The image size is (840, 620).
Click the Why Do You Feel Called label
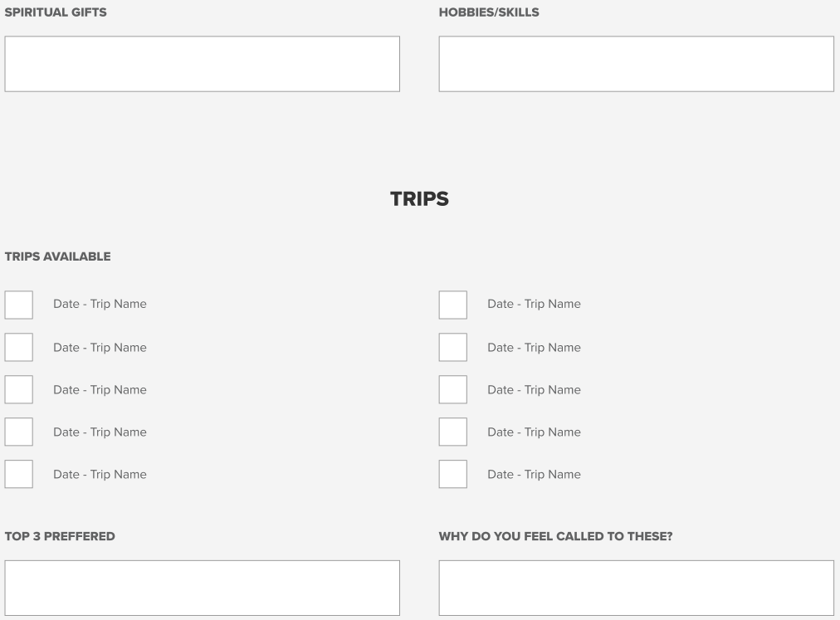point(555,536)
